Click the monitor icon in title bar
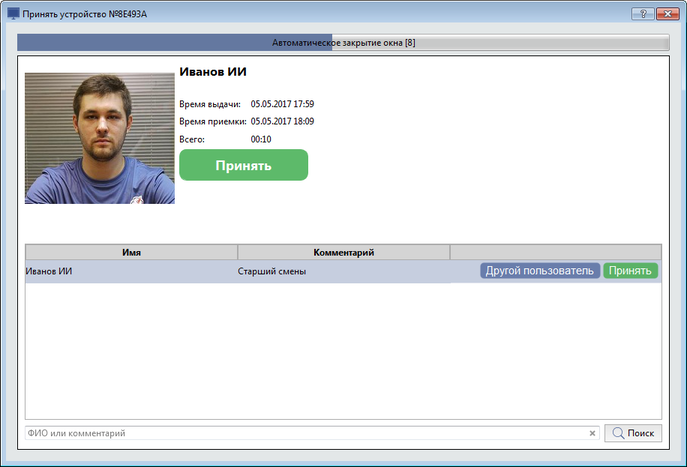This screenshot has width=687, height=467. point(12,14)
